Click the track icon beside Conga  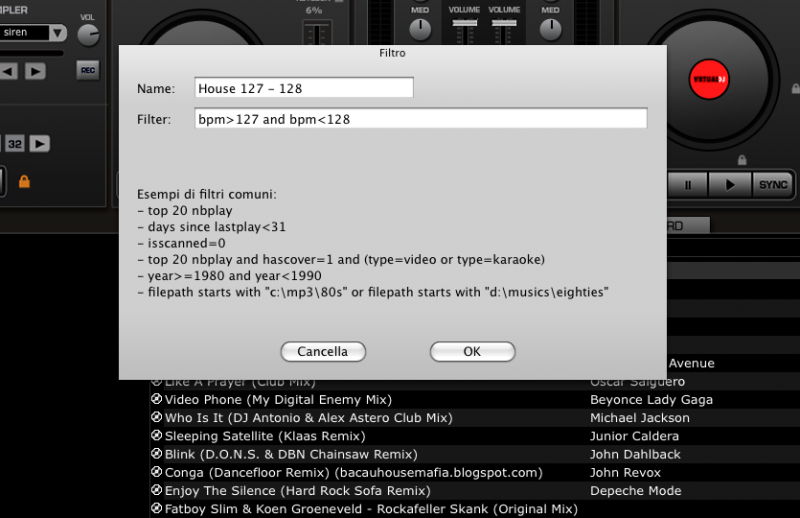(x=157, y=472)
